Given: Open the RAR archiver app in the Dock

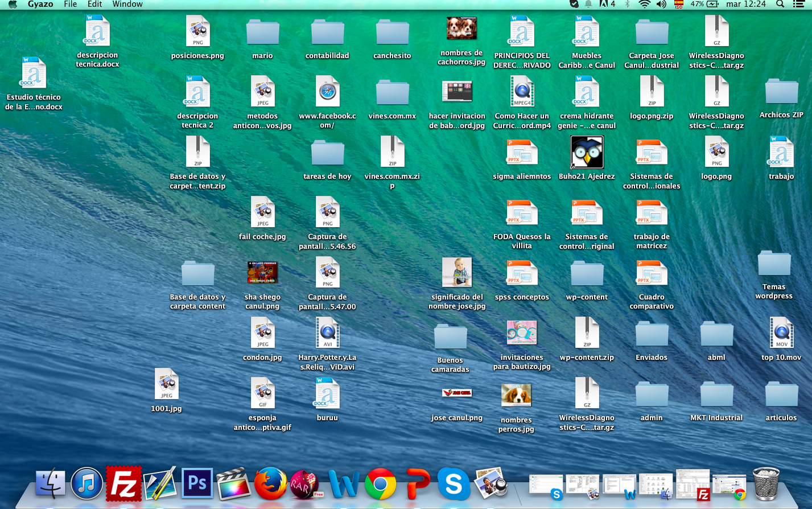Looking at the screenshot, I should pos(307,484).
